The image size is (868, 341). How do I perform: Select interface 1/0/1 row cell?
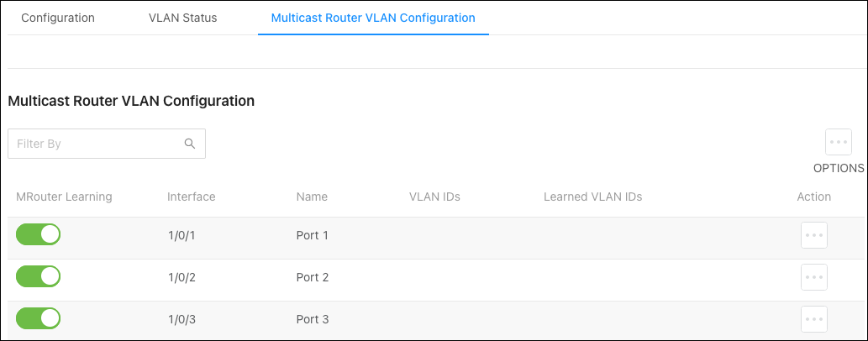click(181, 235)
